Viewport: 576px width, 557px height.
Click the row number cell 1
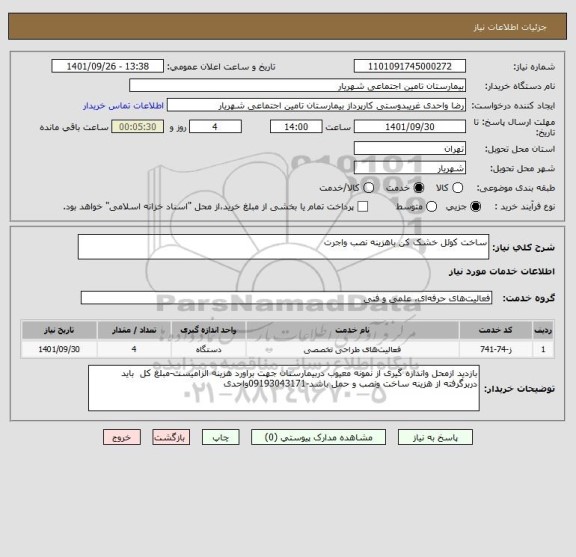[543, 349]
